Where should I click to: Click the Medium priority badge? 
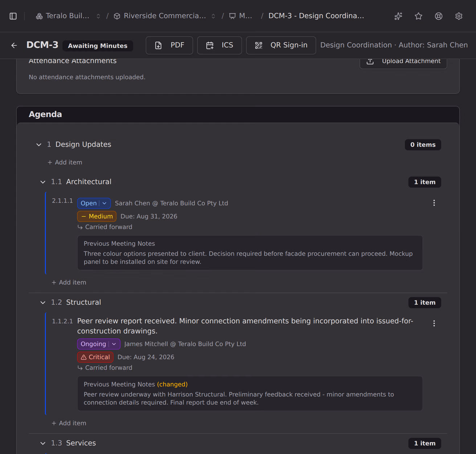(x=97, y=216)
